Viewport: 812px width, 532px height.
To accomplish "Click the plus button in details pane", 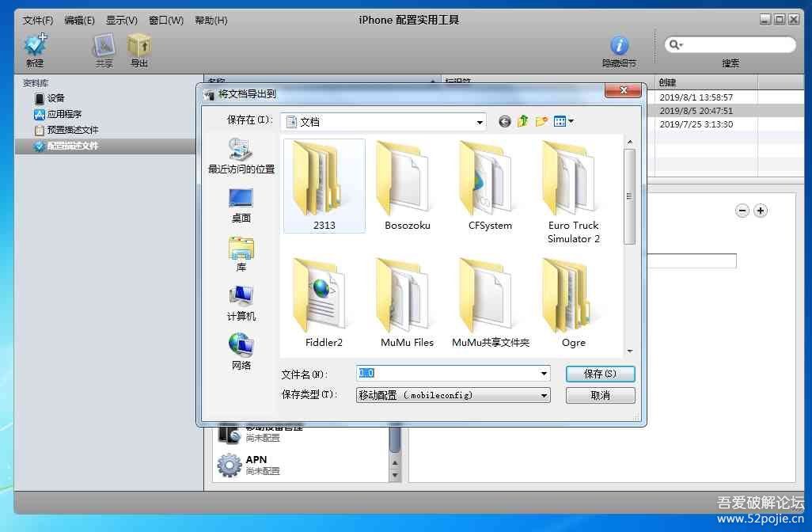I will click(761, 211).
